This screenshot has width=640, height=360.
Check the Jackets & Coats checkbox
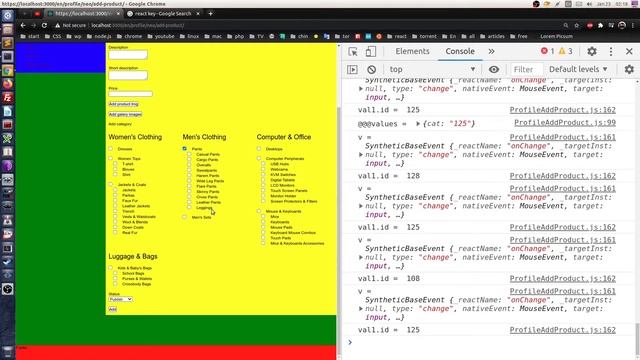pos(111,184)
